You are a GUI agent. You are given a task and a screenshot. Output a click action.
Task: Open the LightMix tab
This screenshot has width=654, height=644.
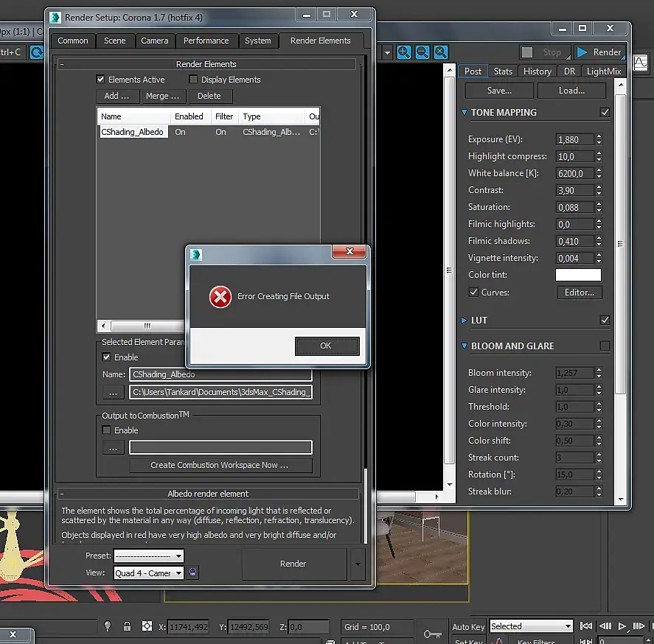click(x=603, y=71)
